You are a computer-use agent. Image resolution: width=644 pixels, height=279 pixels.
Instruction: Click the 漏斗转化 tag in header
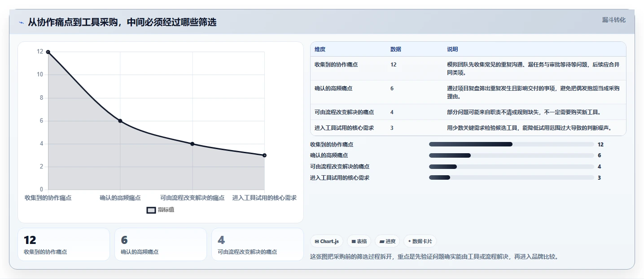[613, 20]
